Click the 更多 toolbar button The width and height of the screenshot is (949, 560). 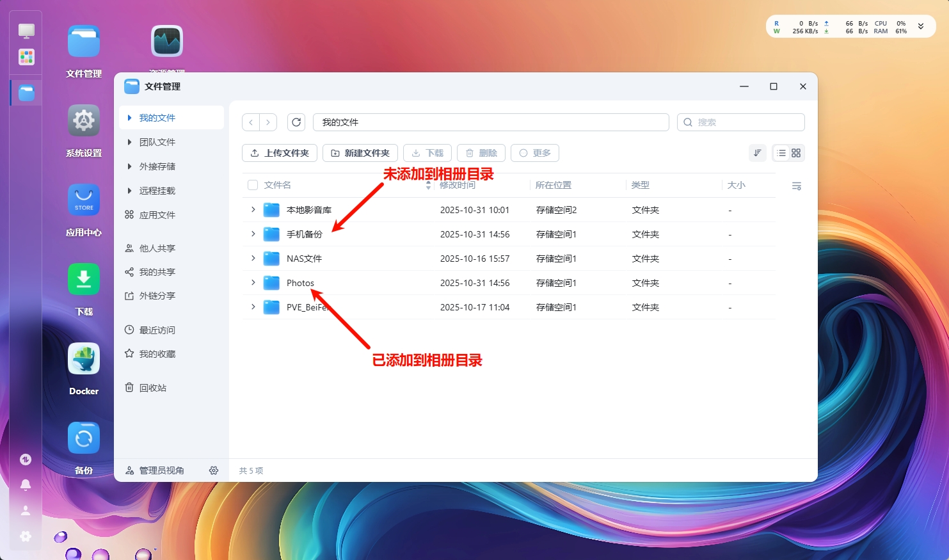pyautogui.click(x=535, y=153)
